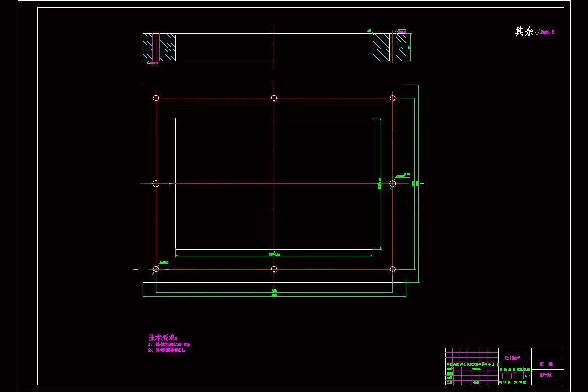Click the middle-left bolt hole circle
The height and width of the screenshot is (392, 588).
point(156,184)
